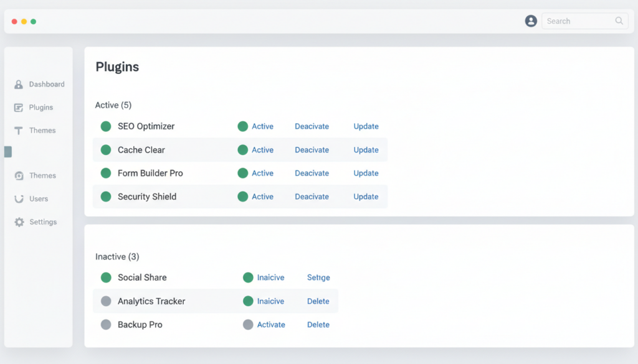Click the gray sidebar collapse handle

pos(8,152)
